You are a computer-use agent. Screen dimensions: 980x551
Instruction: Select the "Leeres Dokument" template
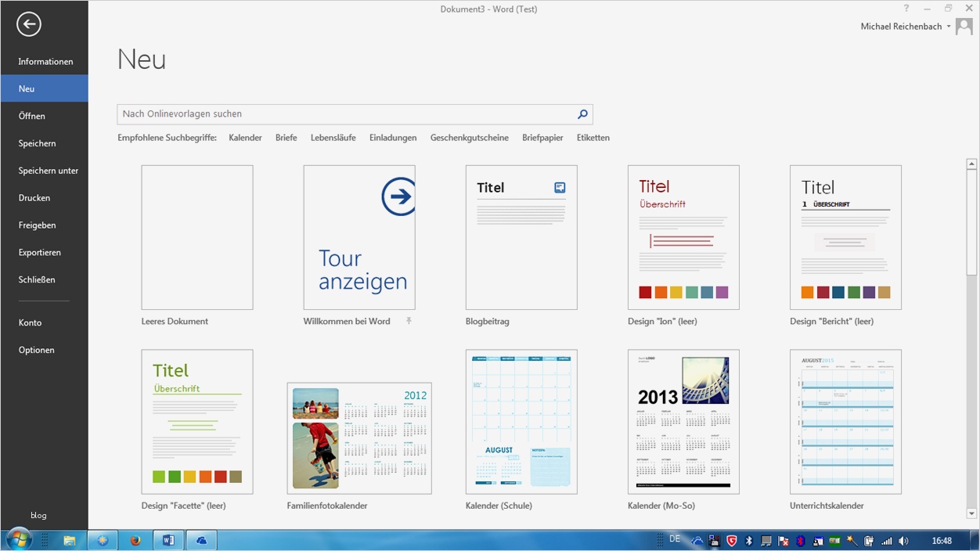pyautogui.click(x=196, y=236)
